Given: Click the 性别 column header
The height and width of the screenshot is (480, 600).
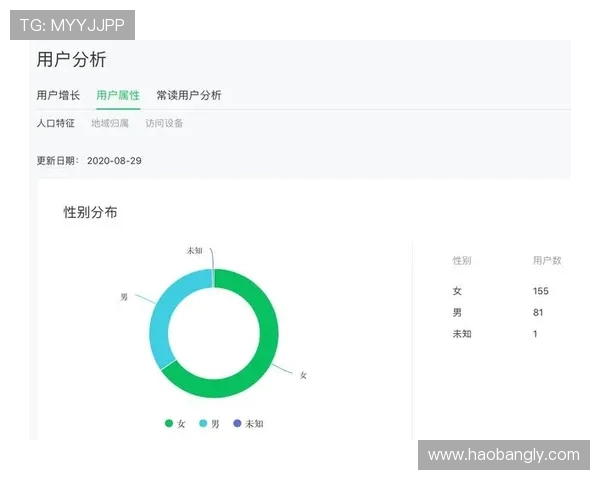Looking at the screenshot, I should 462,261.
